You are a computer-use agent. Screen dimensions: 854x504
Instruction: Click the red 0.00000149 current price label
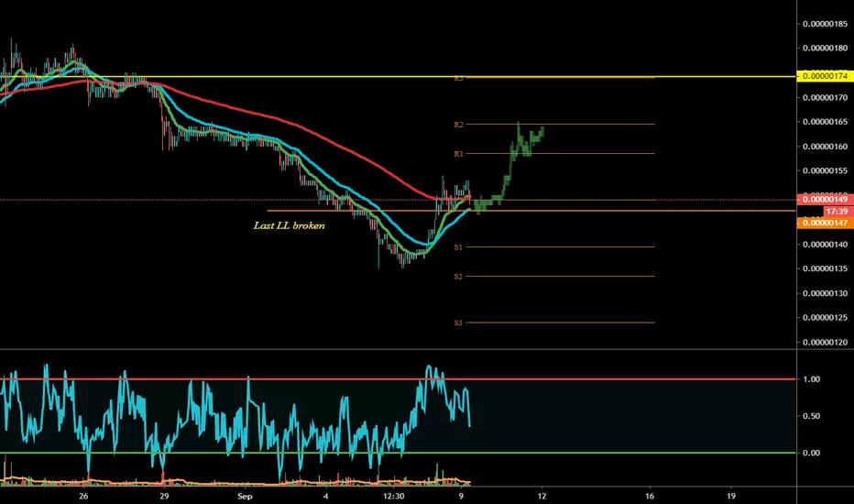(x=825, y=200)
